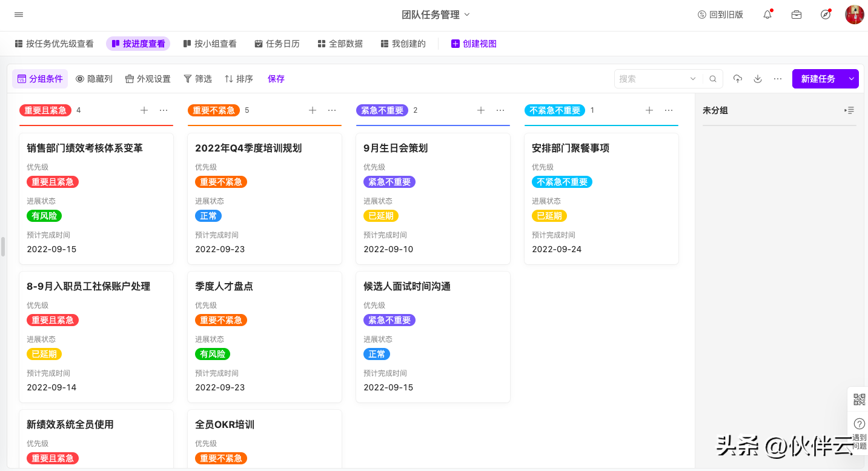Click the 保存 button
The height and width of the screenshot is (471, 868).
click(x=276, y=79)
